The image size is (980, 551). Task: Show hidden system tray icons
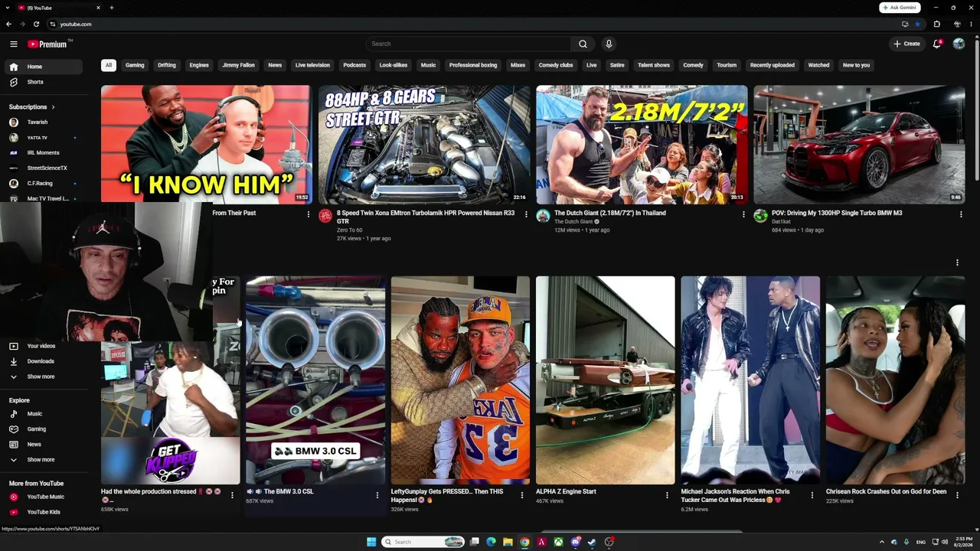881,542
